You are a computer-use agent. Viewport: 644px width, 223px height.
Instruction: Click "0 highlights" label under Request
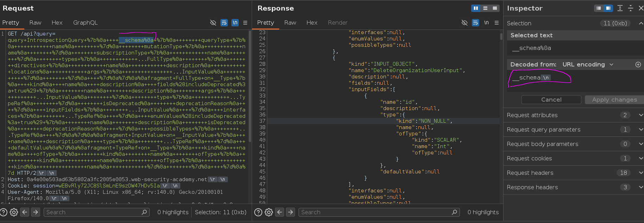point(173,212)
